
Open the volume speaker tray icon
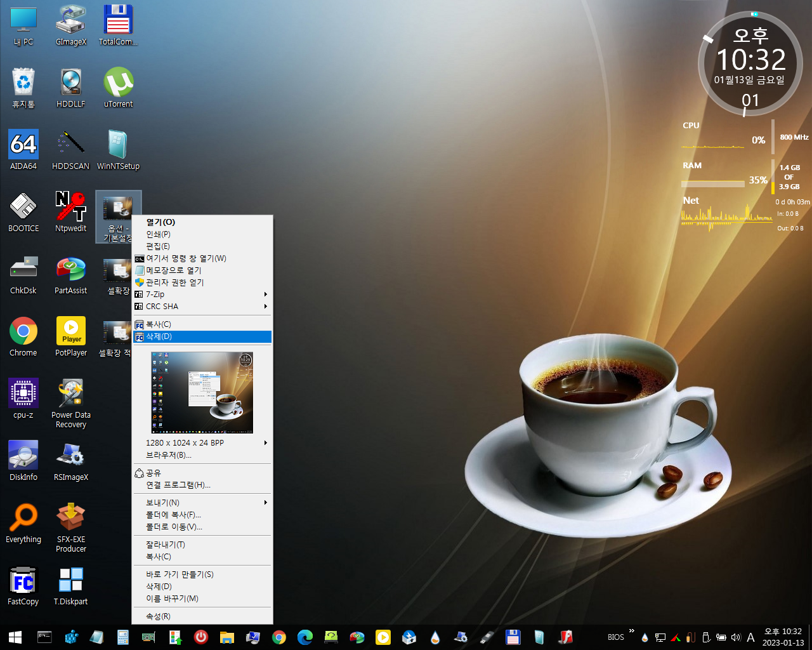coord(736,637)
